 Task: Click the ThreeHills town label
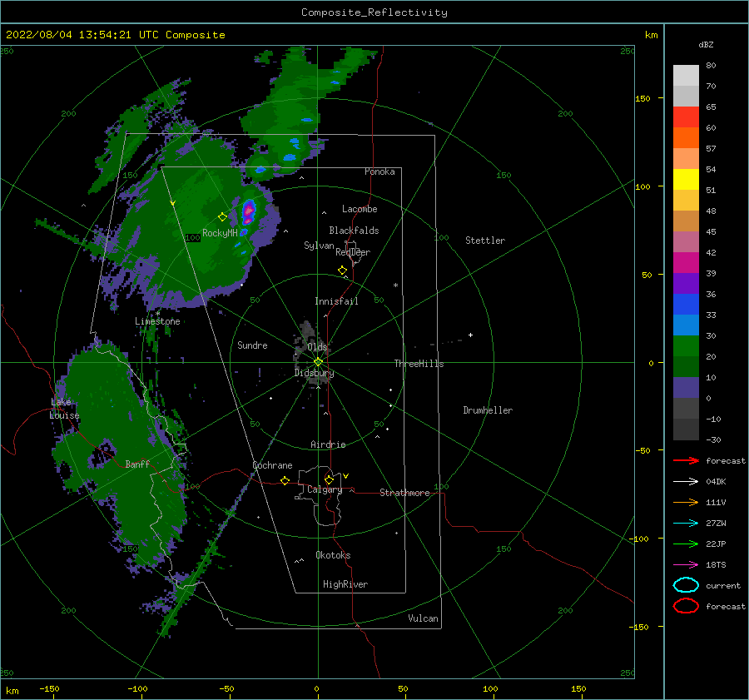[x=419, y=364]
